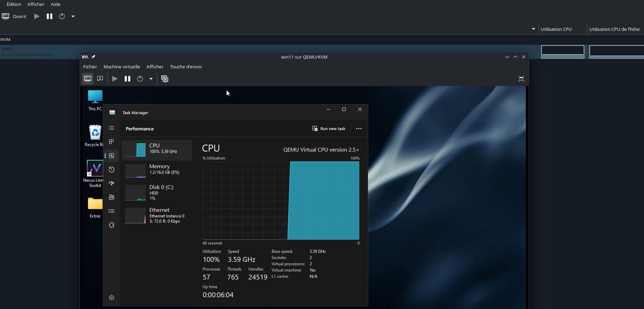The width and height of the screenshot is (644, 309).
Task: Expand Task Manager navigation with the hamburger button
Action: [x=112, y=128]
